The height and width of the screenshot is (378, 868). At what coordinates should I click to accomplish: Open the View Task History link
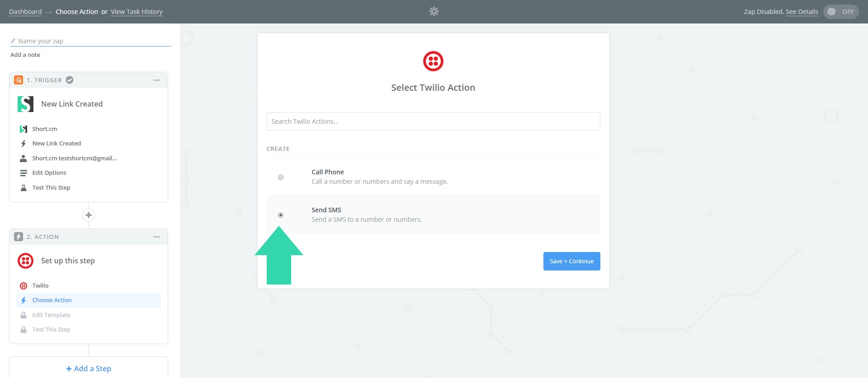pos(137,12)
